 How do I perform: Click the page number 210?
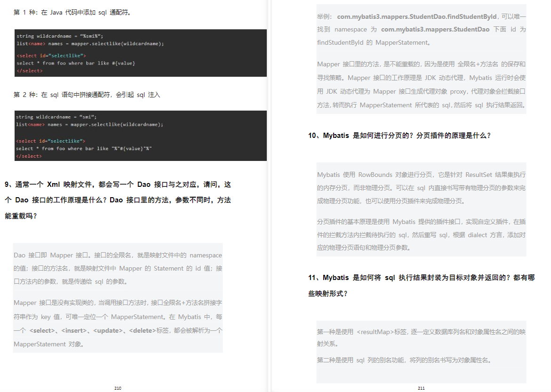tap(118, 388)
